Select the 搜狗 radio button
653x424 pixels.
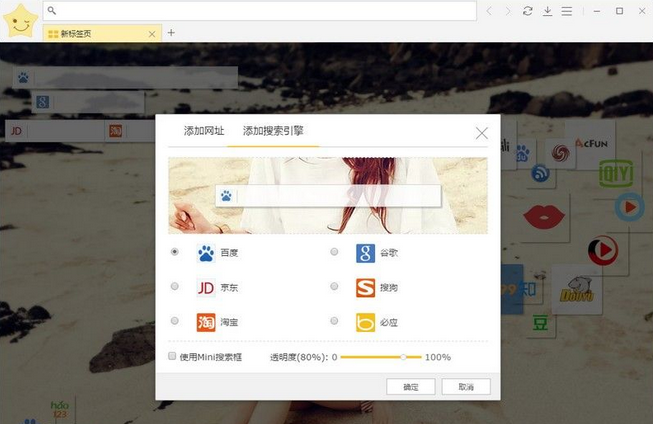[x=334, y=286]
